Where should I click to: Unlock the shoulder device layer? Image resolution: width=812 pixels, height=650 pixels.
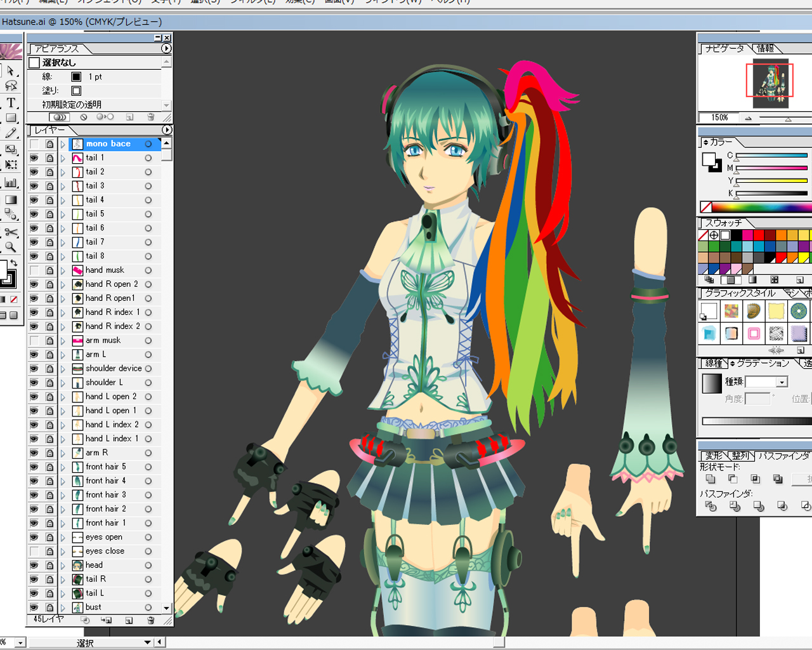coord(49,369)
